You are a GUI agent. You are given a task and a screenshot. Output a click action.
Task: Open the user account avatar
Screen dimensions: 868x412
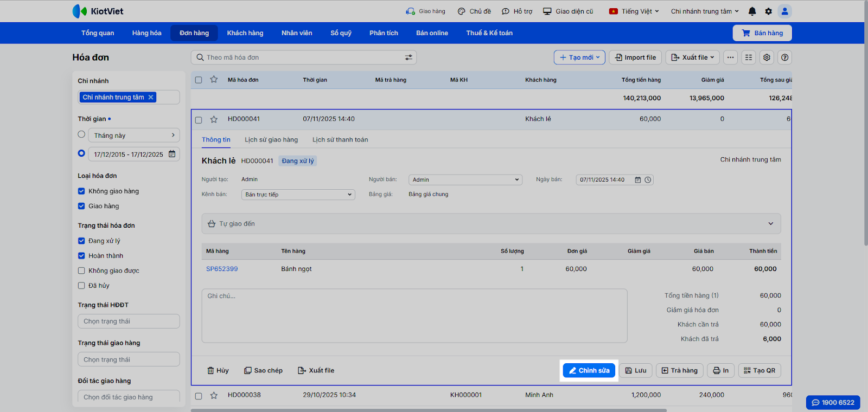[784, 11]
